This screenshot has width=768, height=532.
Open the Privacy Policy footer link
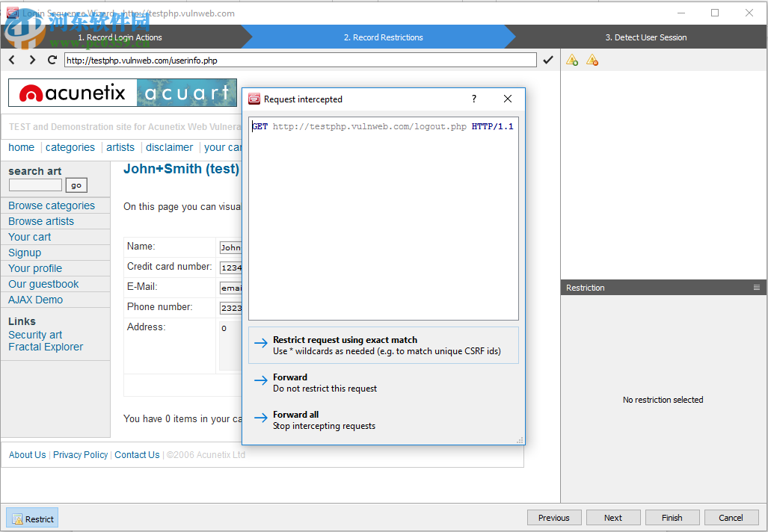[x=80, y=455]
